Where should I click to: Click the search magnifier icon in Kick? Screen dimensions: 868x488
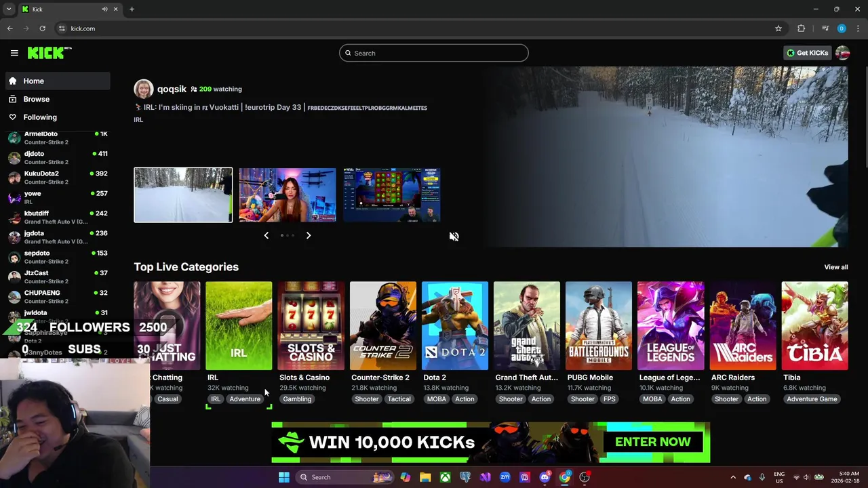point(349,53)
